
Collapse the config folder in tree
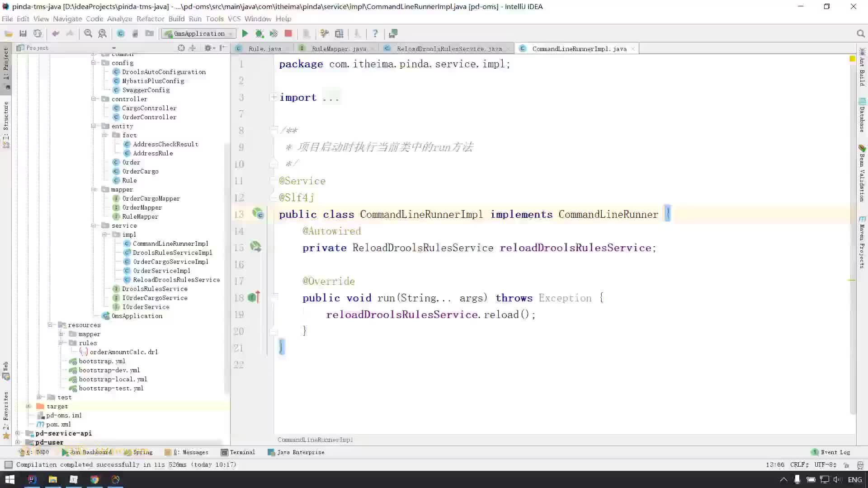(x=94, y=63)
